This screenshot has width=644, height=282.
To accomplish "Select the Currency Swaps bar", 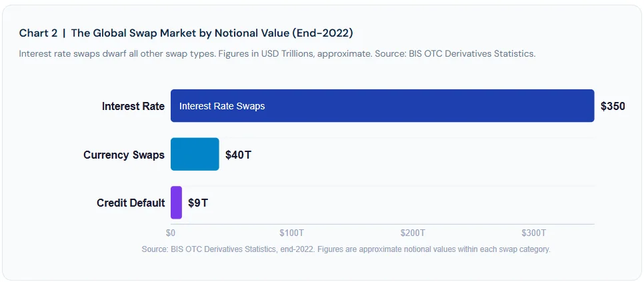I will [x=195, y=155].
